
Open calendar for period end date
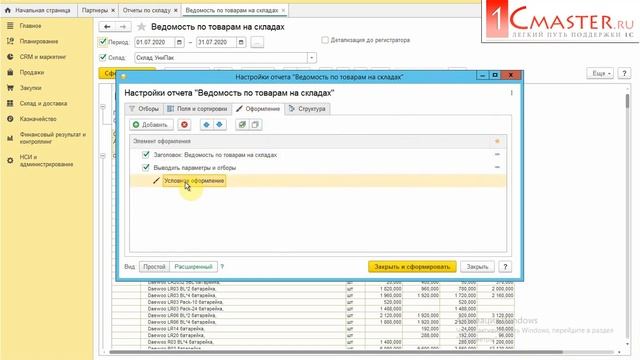pos(241,42)
